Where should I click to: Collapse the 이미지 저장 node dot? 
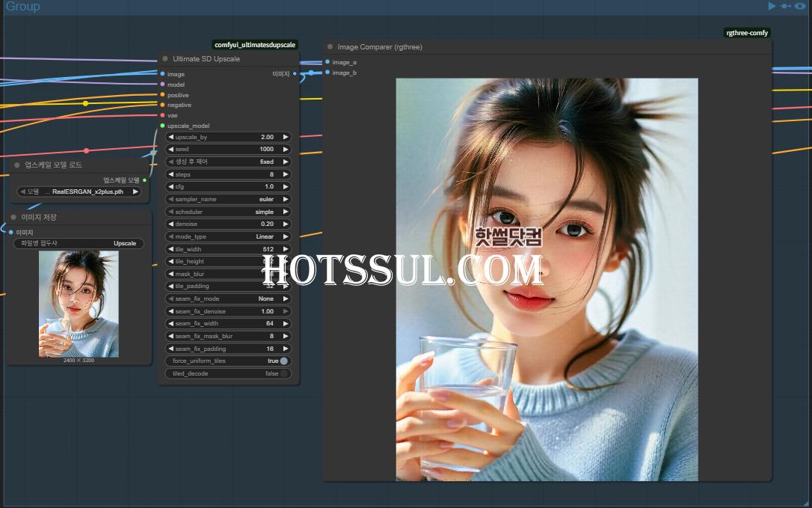click(x=13, y=217)
